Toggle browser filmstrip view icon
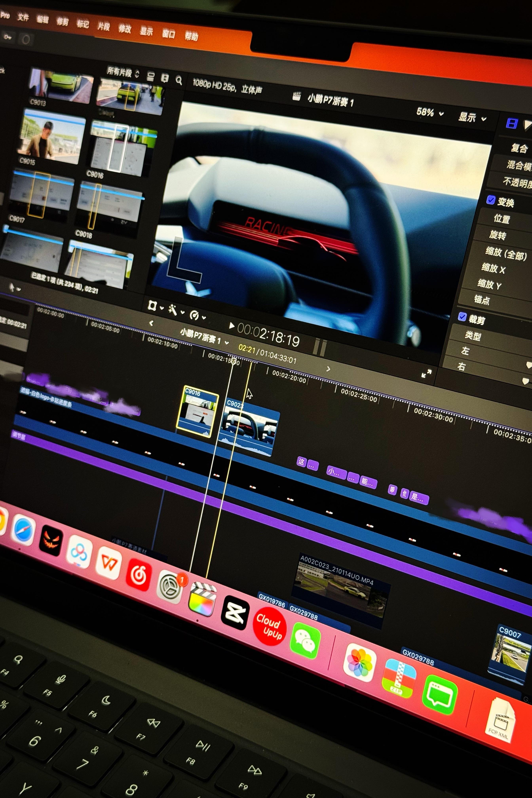The height and width of the screenshot is (798, 532). [164, 78]
